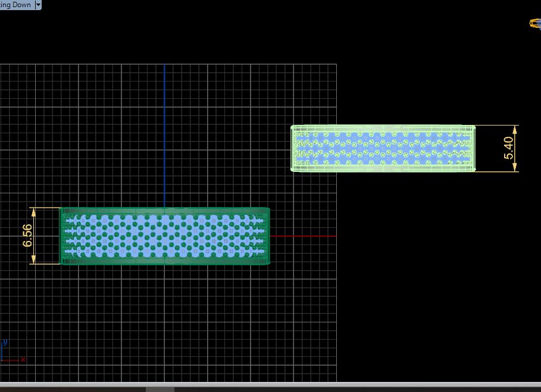
Task: Select the light green band model
Action: click(x=383, y=148)
